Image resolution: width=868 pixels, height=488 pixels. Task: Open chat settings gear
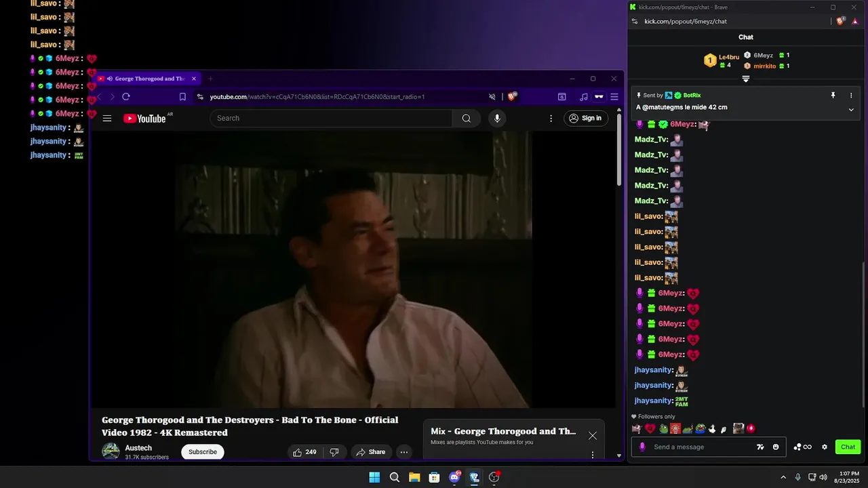click(825, 447)
